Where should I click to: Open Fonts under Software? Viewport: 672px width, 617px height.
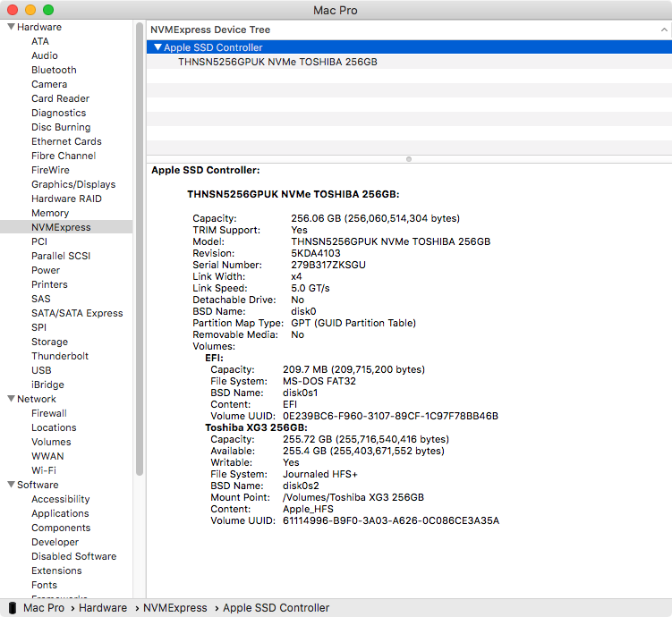pos(44,585)
